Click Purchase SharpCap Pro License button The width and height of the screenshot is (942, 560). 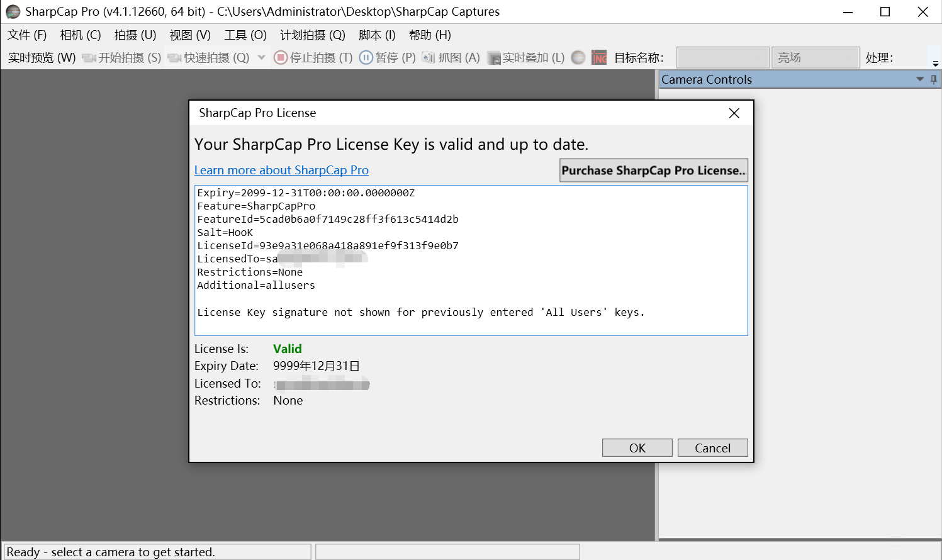(654, 171)
